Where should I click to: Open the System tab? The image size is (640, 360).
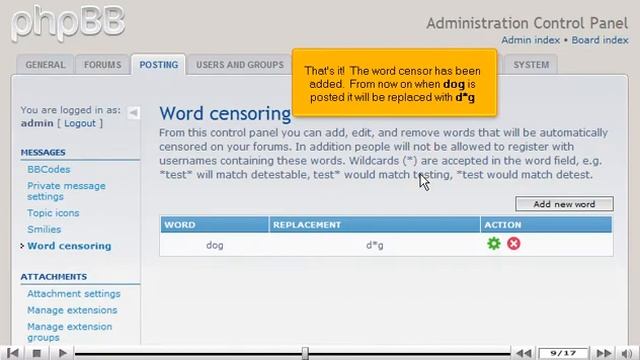tap(531, 65)
